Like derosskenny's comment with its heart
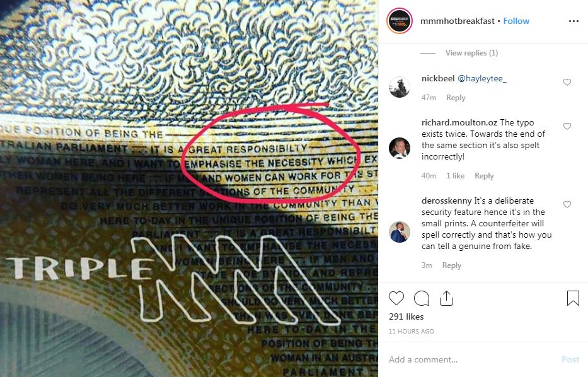This screenshot has width=588, height=377. [567, 204]
